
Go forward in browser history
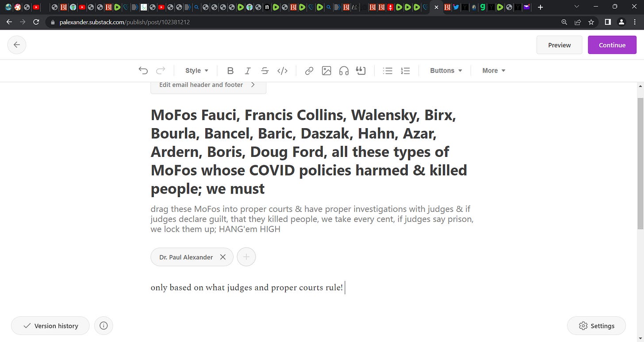coord(23,22)
